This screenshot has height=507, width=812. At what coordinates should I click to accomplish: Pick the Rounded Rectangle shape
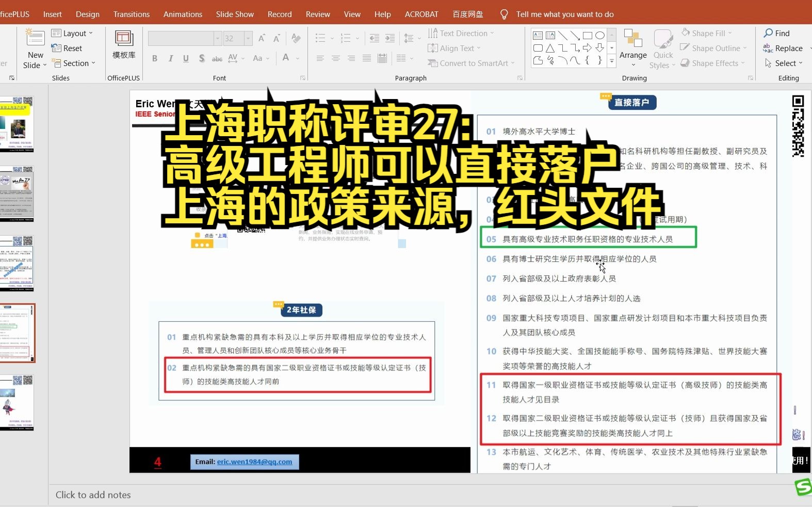click(538, 48)
